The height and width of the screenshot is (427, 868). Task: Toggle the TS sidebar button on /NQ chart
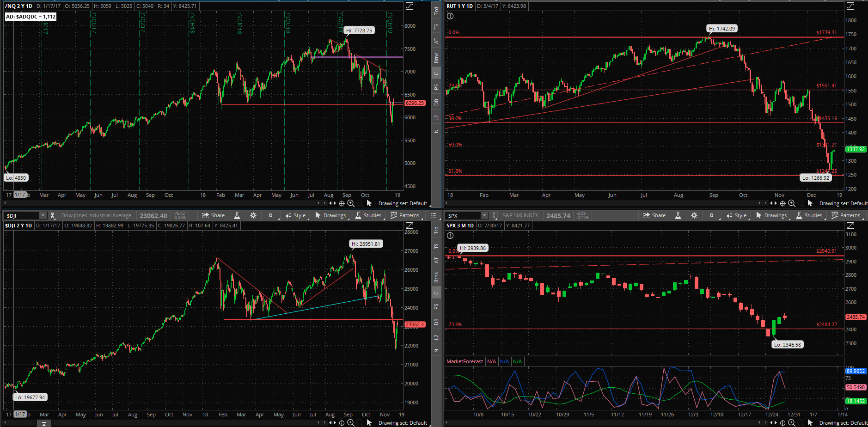(436, 26)
